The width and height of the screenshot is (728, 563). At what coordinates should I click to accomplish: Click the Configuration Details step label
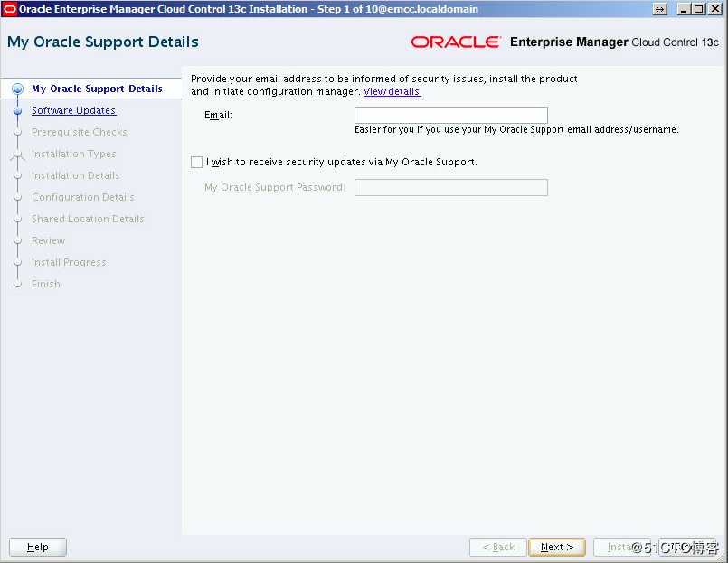click(82, 197)
